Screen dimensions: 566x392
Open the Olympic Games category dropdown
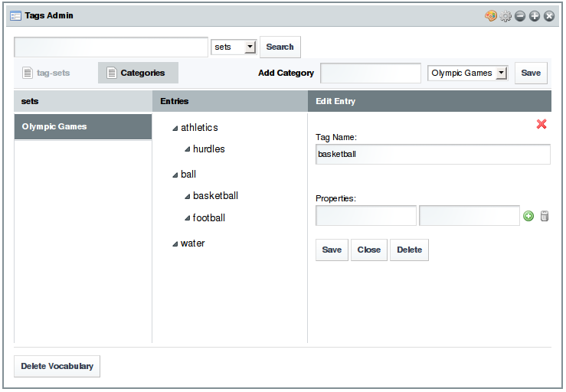pyautogui.click(x=468, y=73)
